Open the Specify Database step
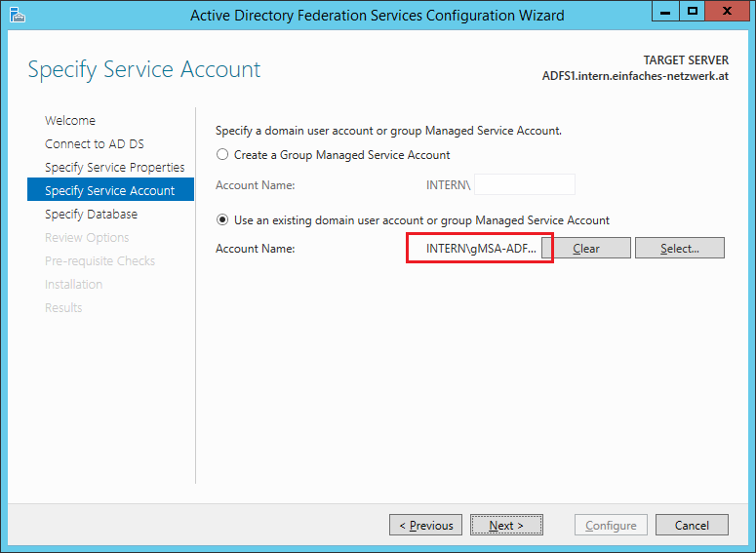This screenshot has width=756, height=553. [x=91, y=214]
